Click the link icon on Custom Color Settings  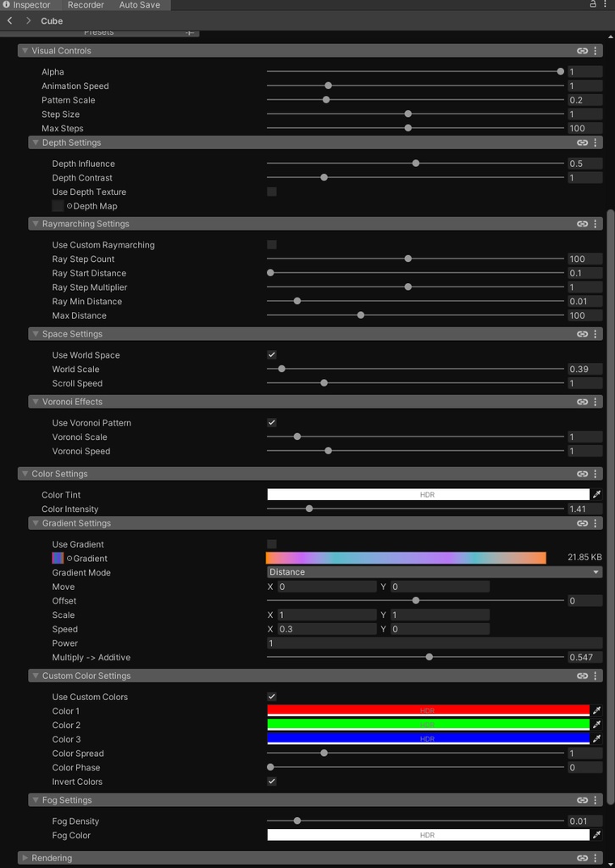click(x=582, y=676)
